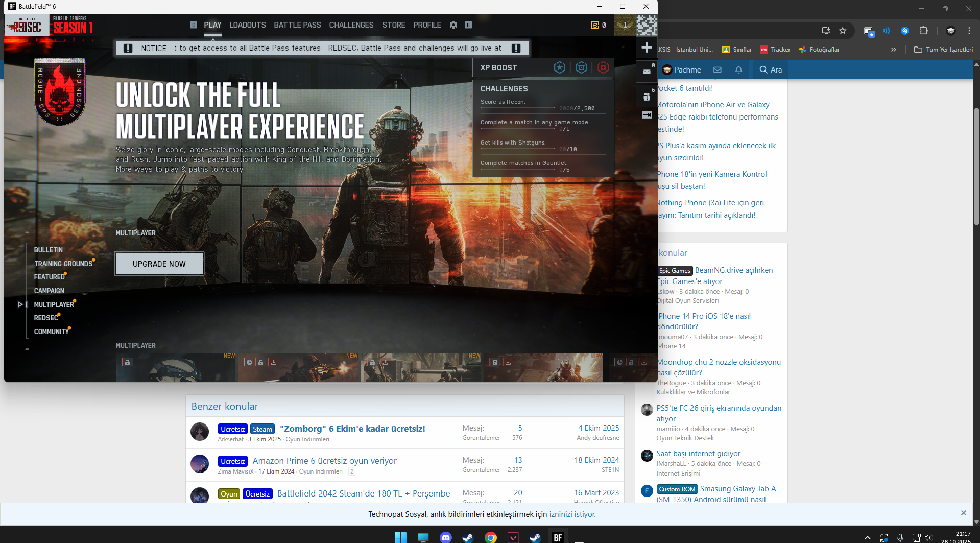Open the BATTLE PASS tab

click(x=297, y=25)
